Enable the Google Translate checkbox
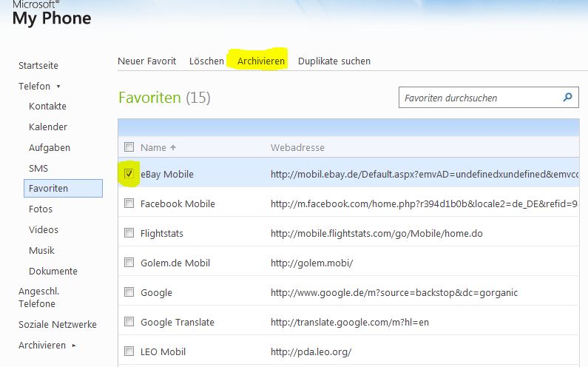 click(129, 322)
